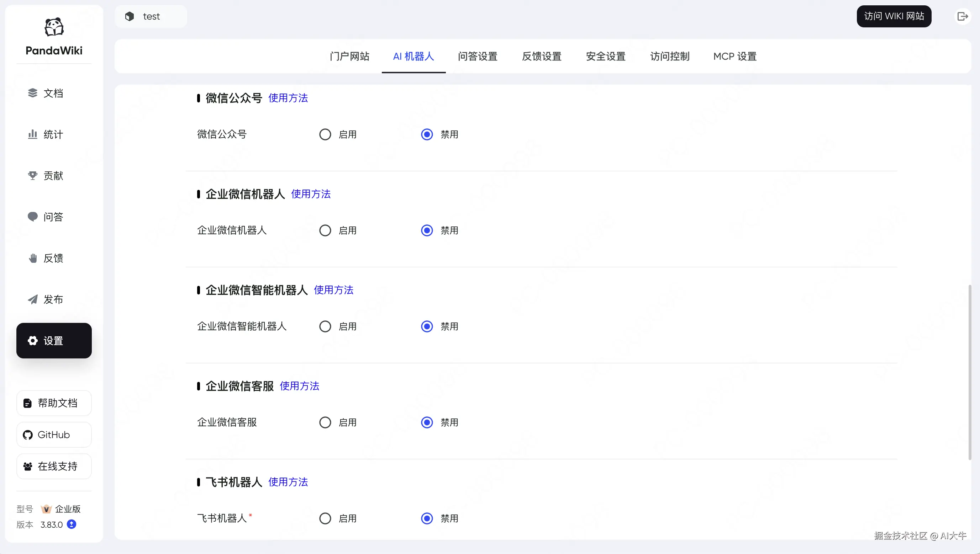
Task: Select 启用 for 企业微信机器人
Action: pos(325,230)
